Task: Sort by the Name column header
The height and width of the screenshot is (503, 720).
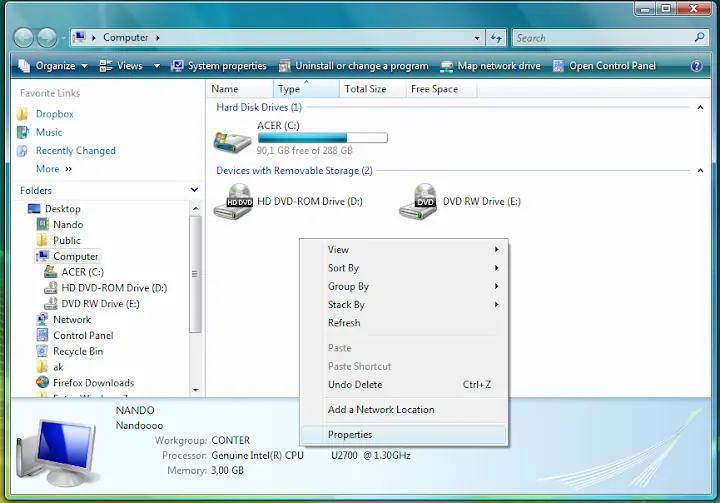Action: [239, 89]
